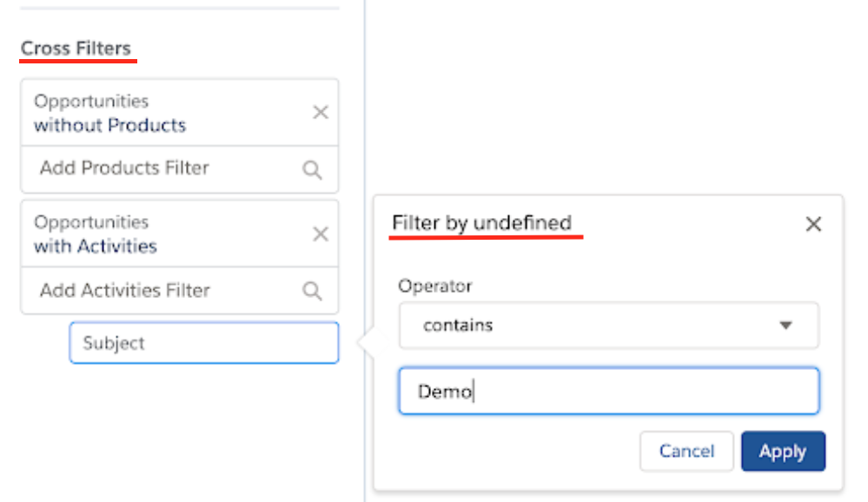Remove the without Products cross filter

[321, 112]
